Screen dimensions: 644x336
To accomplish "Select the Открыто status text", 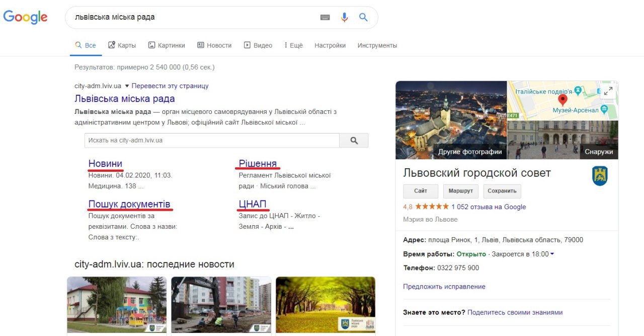I will point(471,254).
